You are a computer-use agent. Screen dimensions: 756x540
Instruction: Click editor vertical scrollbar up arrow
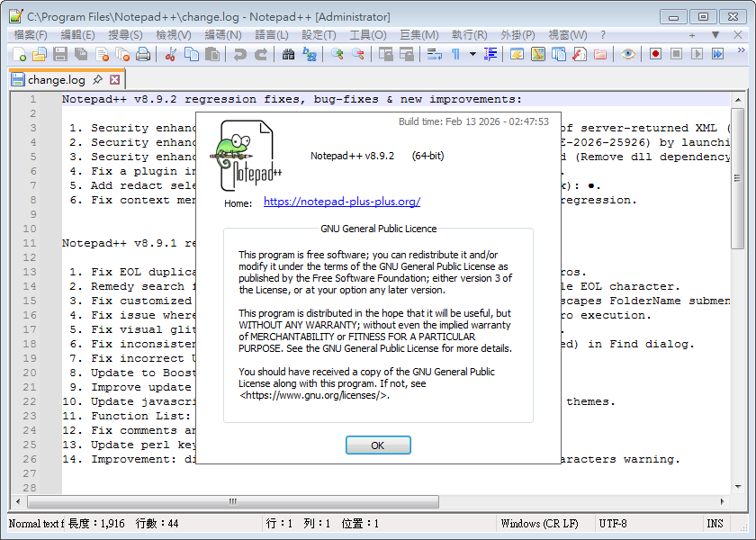click(x=738, y=100)
